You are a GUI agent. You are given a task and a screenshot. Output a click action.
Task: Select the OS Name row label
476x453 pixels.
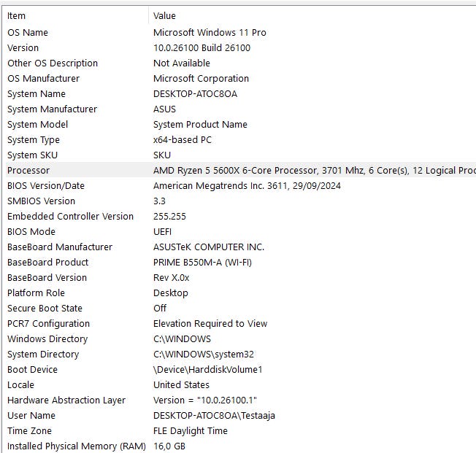tap(28, 33)
